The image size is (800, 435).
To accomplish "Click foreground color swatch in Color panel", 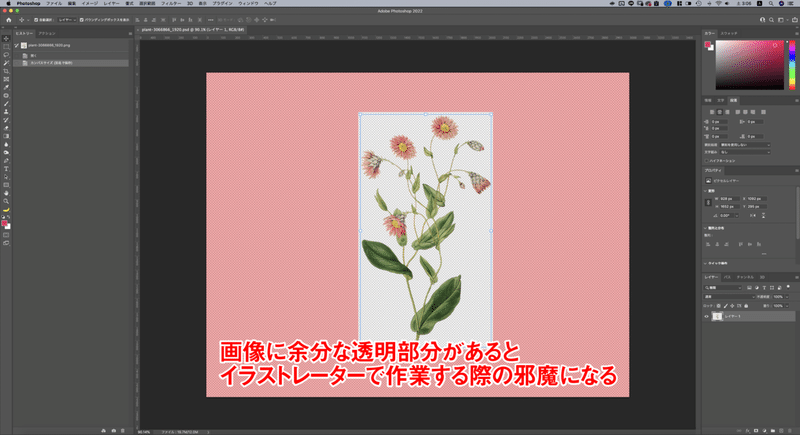I will pos(708,45).
